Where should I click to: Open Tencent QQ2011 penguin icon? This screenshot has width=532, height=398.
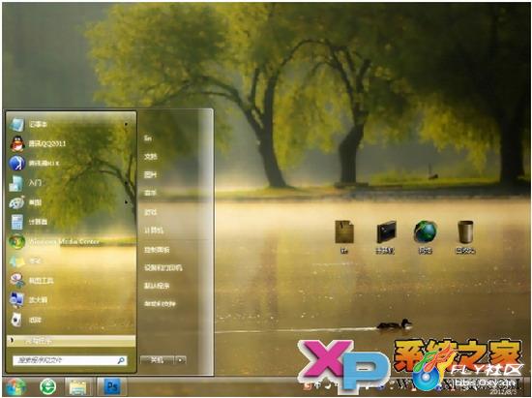tap(17, 143)
